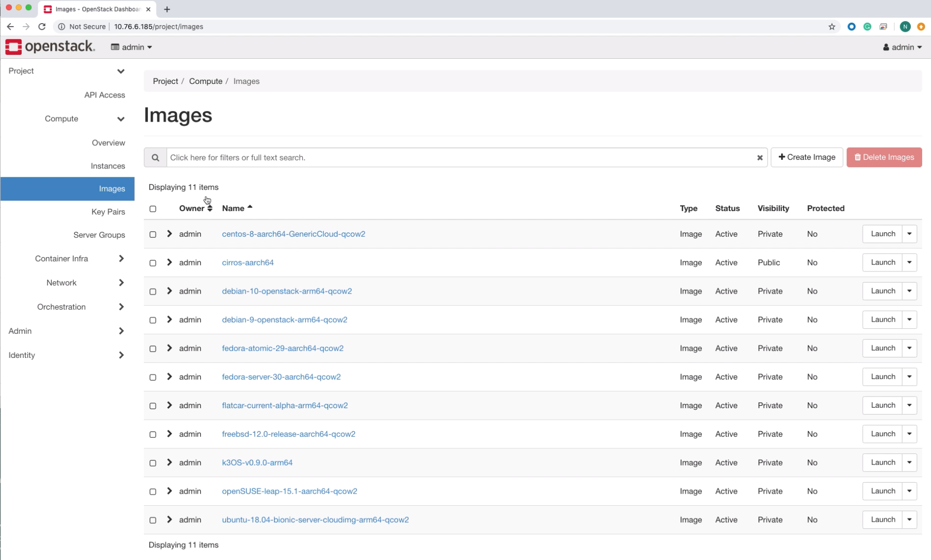The width and height of the screenshot is (931, 560).
Task: Check the fedora-atomic-29 row checkbox
Action: [x=153, y=349]
